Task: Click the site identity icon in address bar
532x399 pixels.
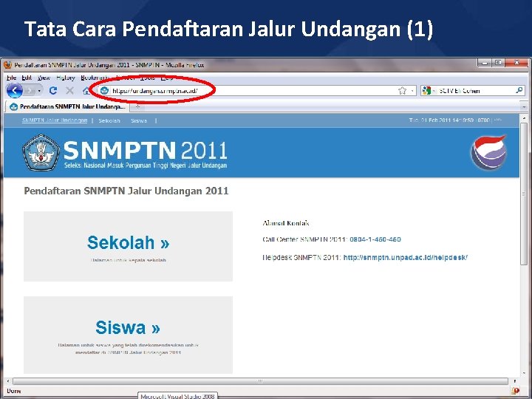Action: [104, 91]
